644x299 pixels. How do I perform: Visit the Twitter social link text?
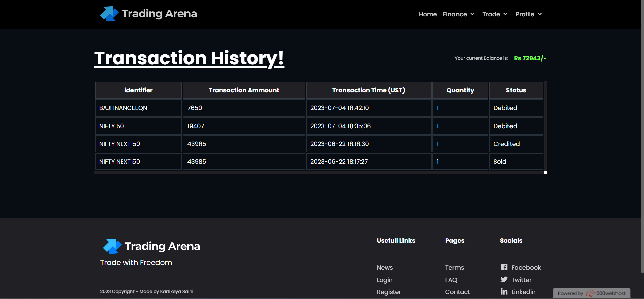pyautogui.click(x=521, y=280)
